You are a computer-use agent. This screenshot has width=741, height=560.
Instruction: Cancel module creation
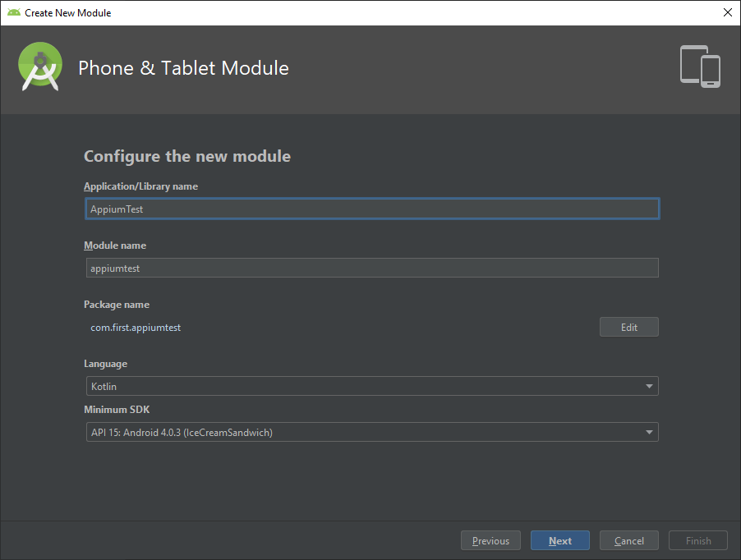(629, 540)
